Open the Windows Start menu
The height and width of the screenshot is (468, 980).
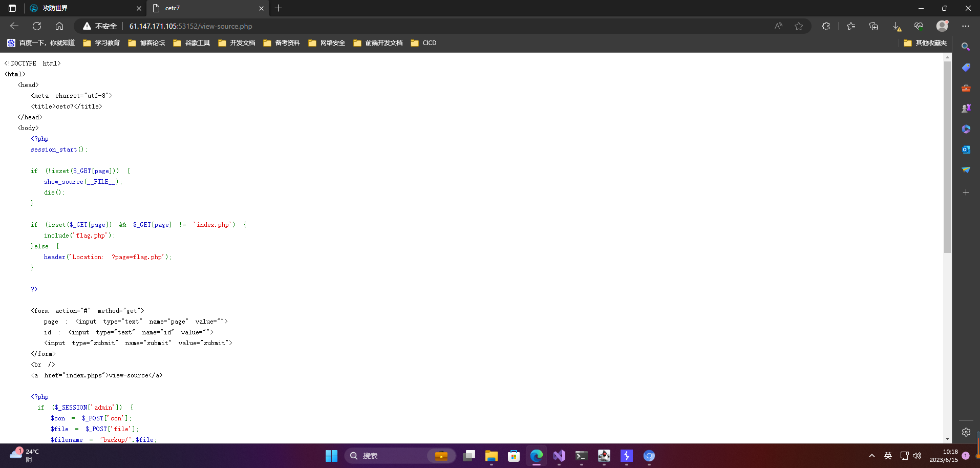pos(332,456)
